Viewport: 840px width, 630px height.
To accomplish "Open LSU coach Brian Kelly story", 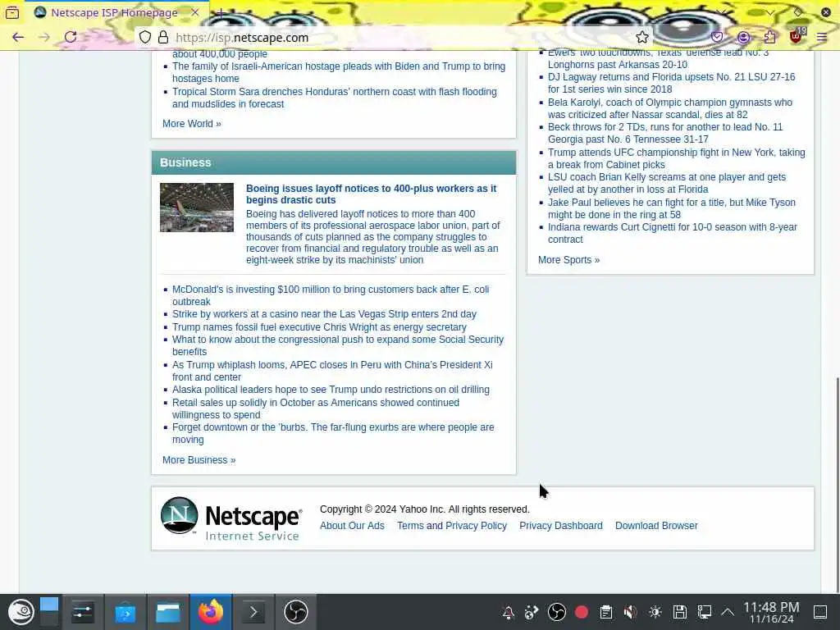I will pyautogui.click(x=666, y=183).
